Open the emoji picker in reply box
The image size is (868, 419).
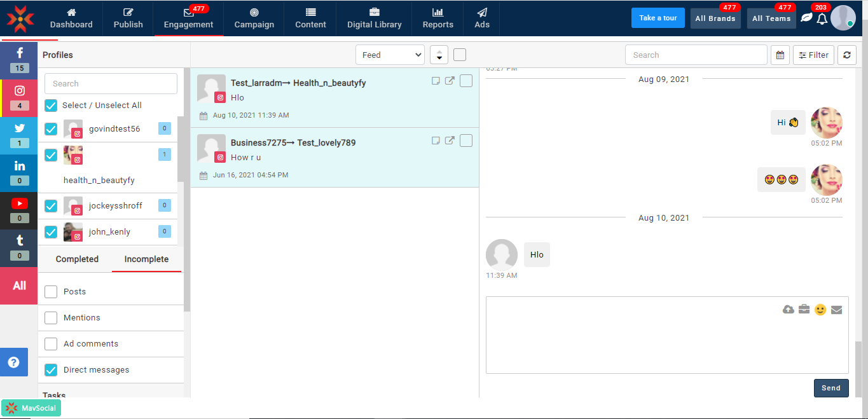click(820, 310)
